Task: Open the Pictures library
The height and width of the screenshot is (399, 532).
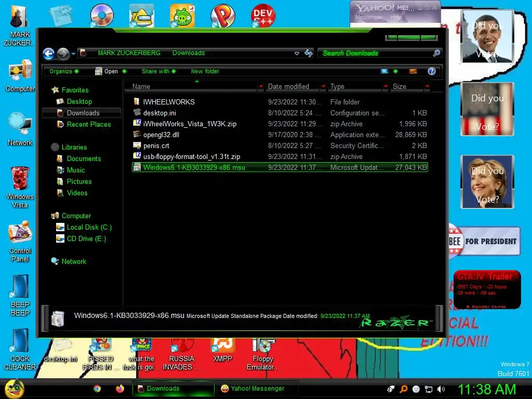Action: [x=74, y=181]
